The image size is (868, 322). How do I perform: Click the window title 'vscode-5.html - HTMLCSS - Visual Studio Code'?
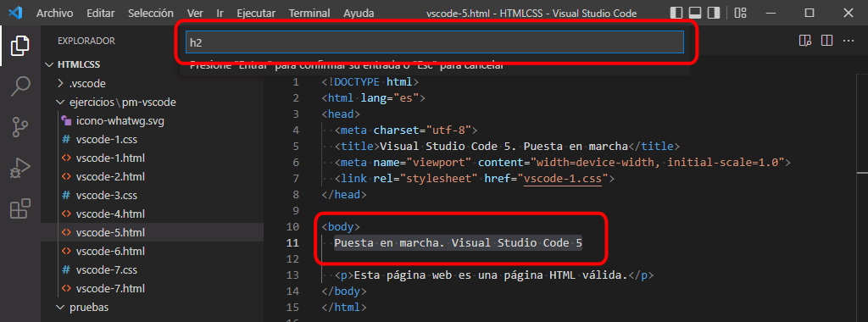tap(531, 13)
